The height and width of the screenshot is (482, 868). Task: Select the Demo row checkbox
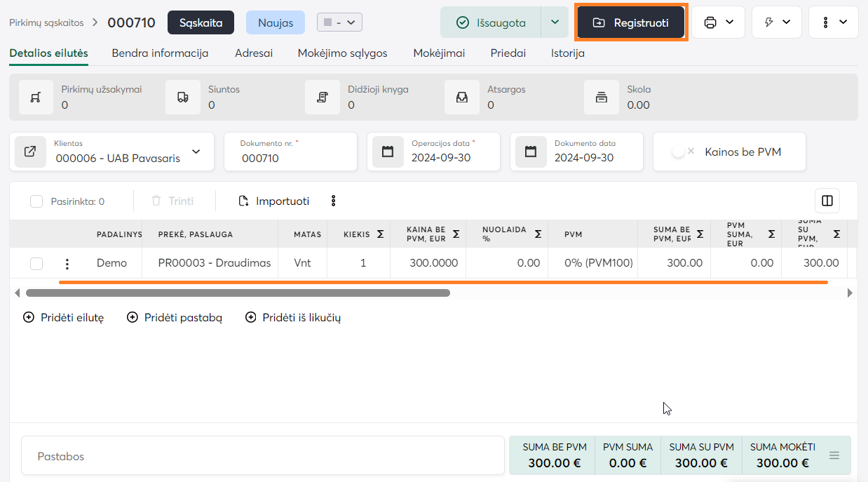(x=36, y=264)
